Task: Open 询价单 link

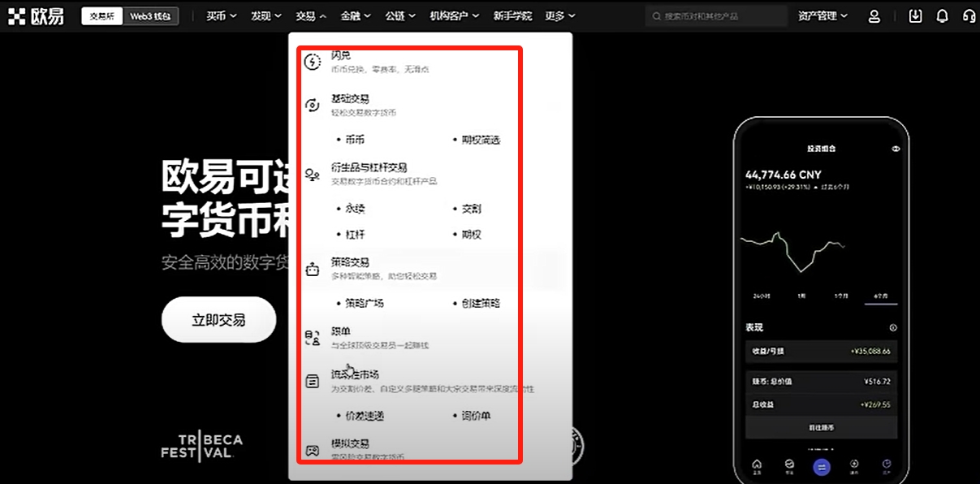Action: coord(476,416)
